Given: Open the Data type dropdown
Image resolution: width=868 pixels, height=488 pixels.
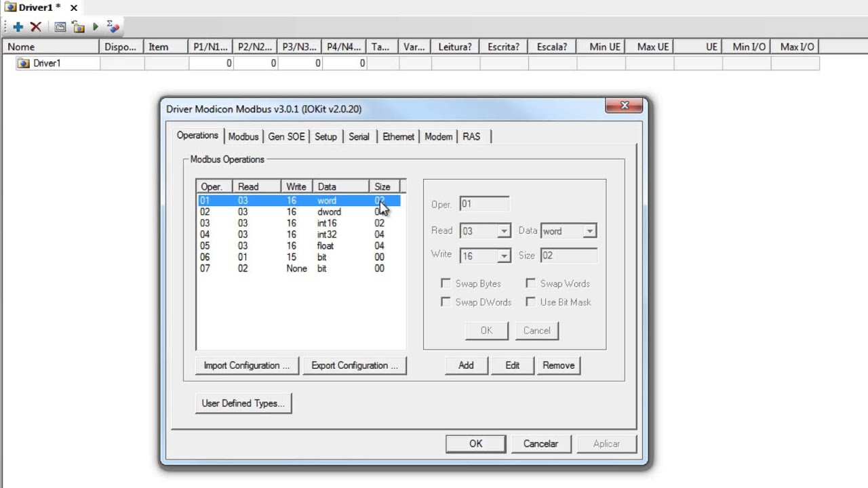Looking at the screenshot, I should pos(589,231).
